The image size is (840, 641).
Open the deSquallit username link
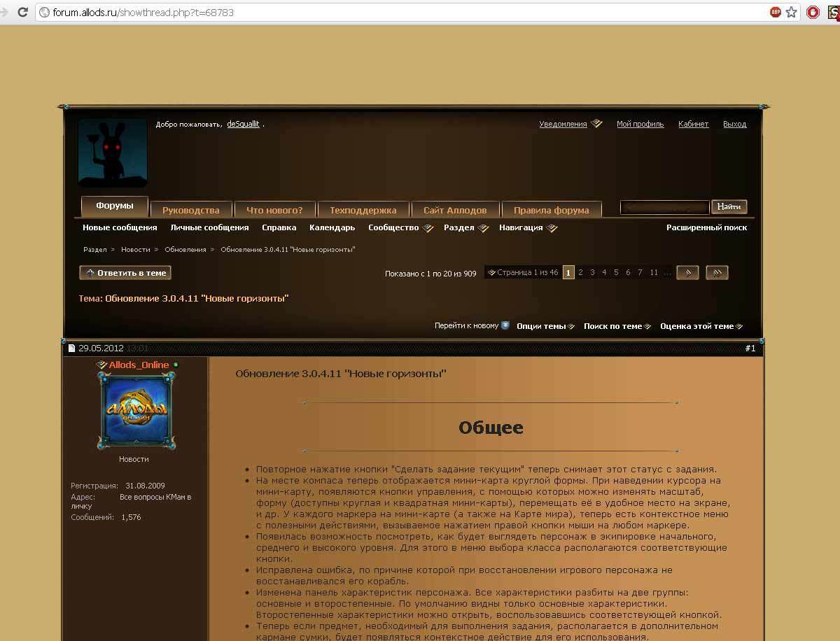click(243, 124)
